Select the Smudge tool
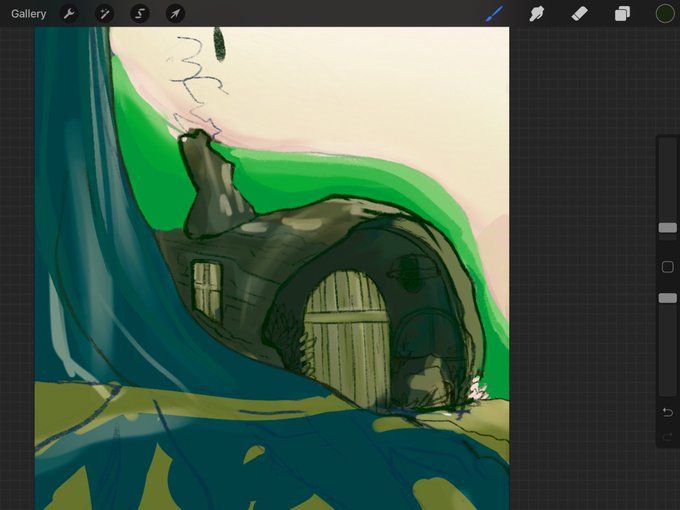Image resolution: width=680 pixels, height=510 pixels. [x=536, y=14]
